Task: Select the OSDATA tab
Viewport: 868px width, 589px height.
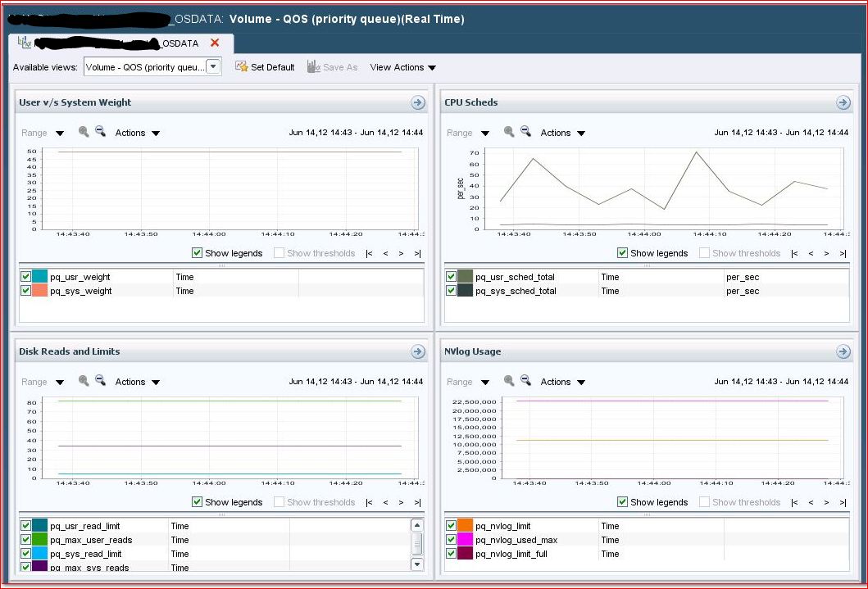Action: pos(115,43)
